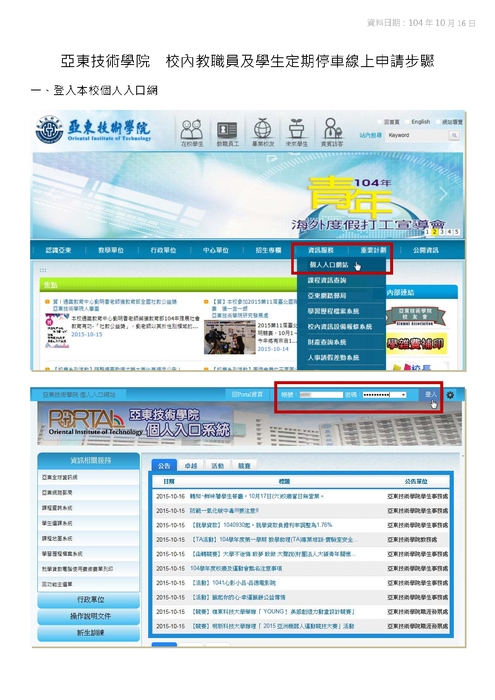
Task: Open the English language link
Action: [x=420, y=121]
